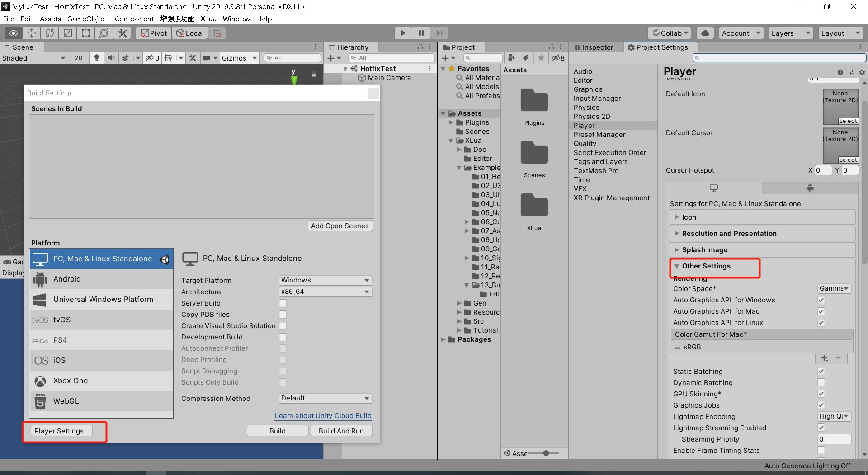Click the Project add plus button
Viewport: 868px width, 475px height.
(x=445, y=58)
